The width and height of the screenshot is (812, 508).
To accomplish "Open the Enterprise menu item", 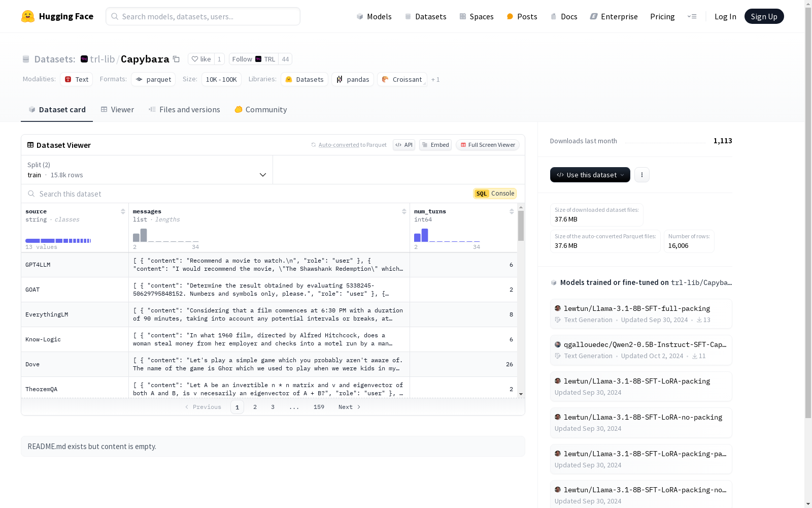I will (x=614, y=16).
